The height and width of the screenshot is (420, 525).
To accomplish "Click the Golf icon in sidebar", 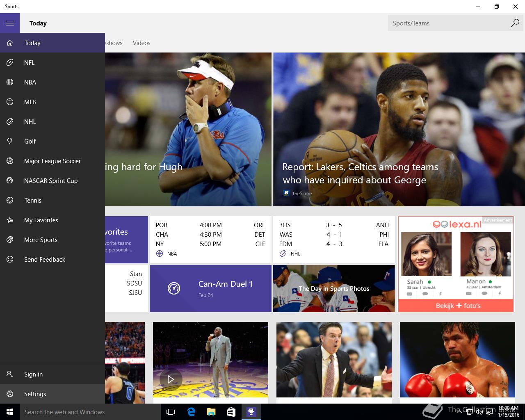I will pyautogui.click(x=10, y=142).
